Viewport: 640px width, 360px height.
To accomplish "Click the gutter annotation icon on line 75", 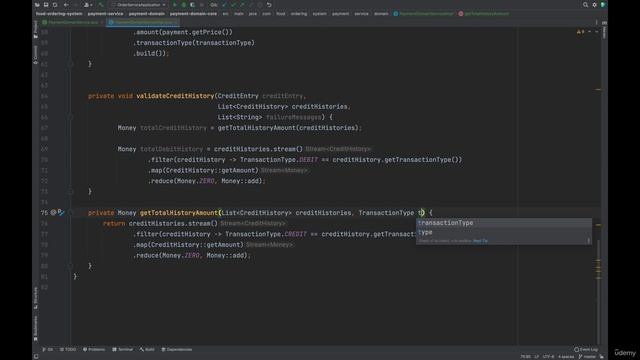I will (x=53, y=213).
